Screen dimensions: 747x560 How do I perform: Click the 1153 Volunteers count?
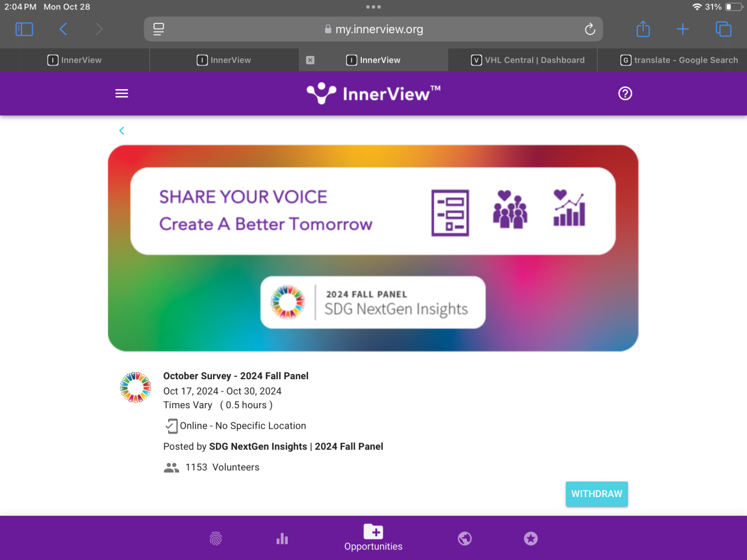[222, 467]
